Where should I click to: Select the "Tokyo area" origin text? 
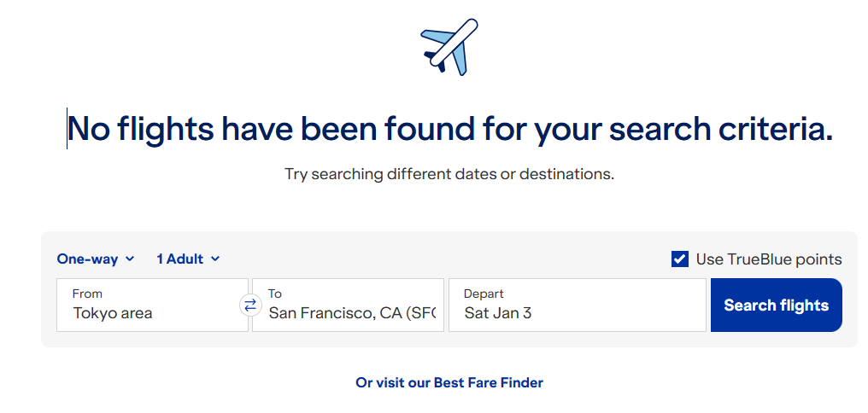(x=113, y=313)
